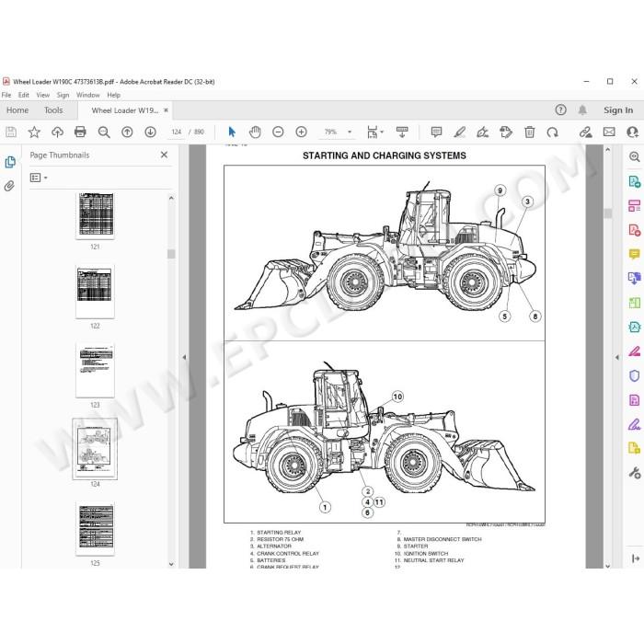Select page 123 thumbnail
The width and height of the screenshot is (644, 644).
pos(95,371)
